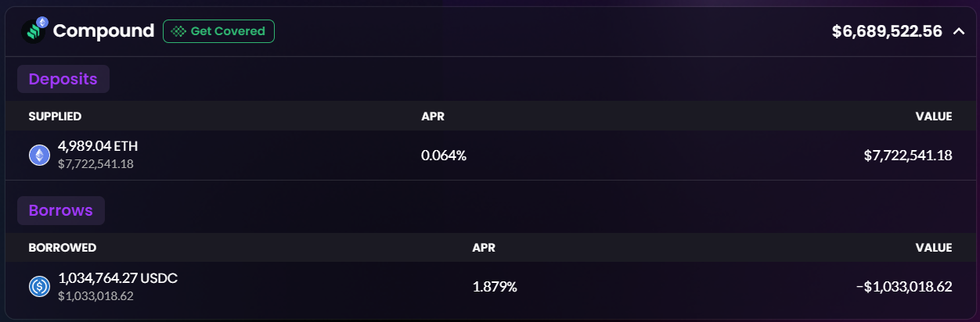Click the Borrows APR column header
980x322 pixels.
coord(484,248)
